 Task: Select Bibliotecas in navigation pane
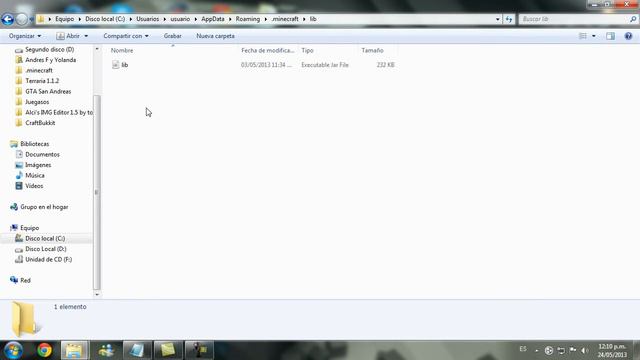[34, 144]
